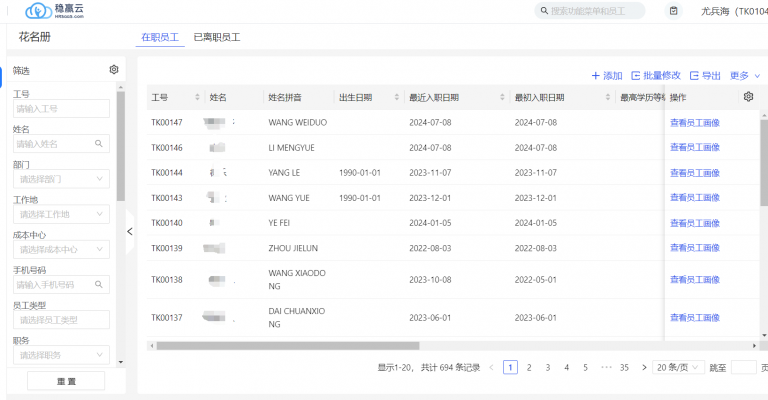Sort by the 最近入职日期 column
Screen dimensions: 768x400
click(501, 98)
